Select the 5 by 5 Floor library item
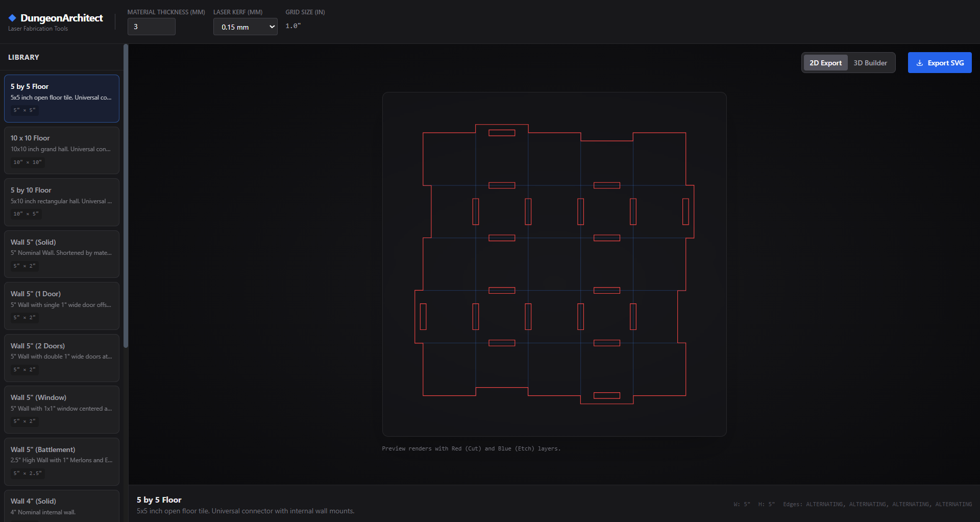Image resolution: width=980 pixels, height=522 pixels. click(x=62, y=99)
